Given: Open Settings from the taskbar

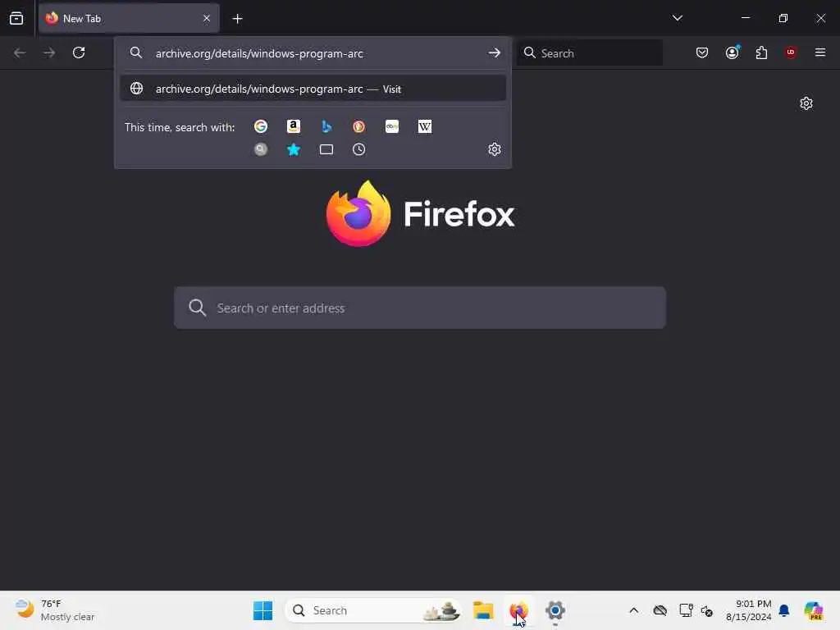Looking at the screenshot, I should [x=555, y=610].
